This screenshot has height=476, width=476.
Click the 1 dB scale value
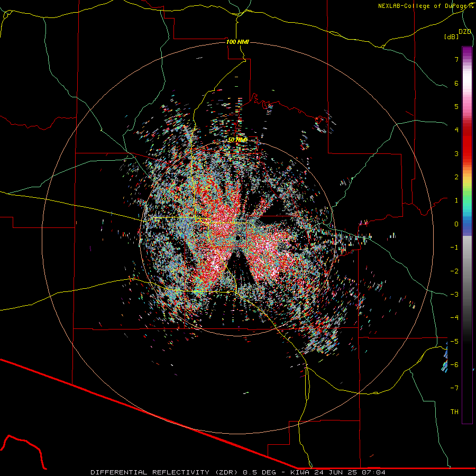coord(456,200)
